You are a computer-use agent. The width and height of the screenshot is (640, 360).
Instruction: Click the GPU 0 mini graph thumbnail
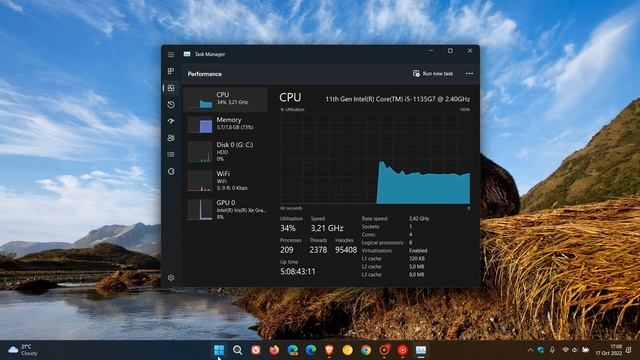(x=200, y=210)
